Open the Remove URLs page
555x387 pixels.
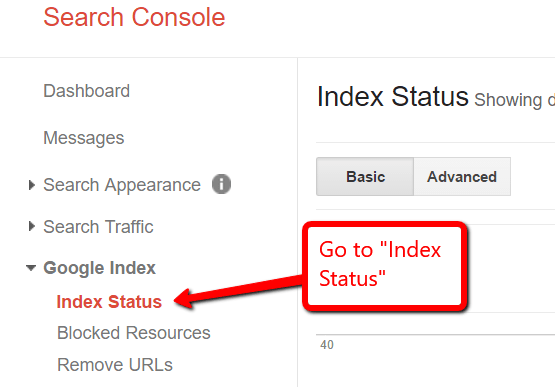coord(115,365)
